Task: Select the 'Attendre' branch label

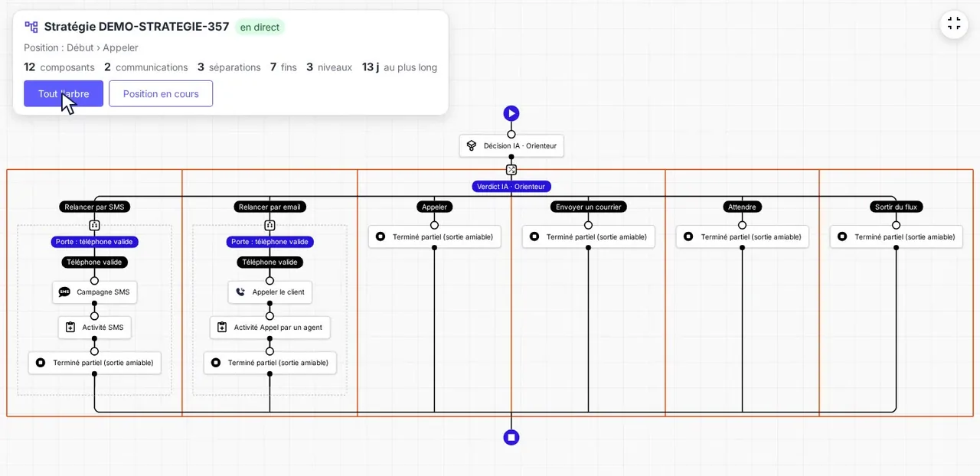Action: 742,207
